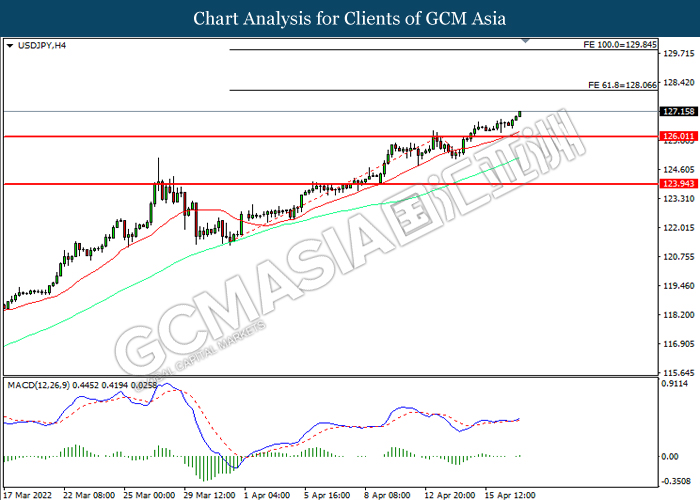The height and width of the screenshot is (500, 700).
Task: Click the 123.310 price axis value
Action: click(x=679, y=199)
